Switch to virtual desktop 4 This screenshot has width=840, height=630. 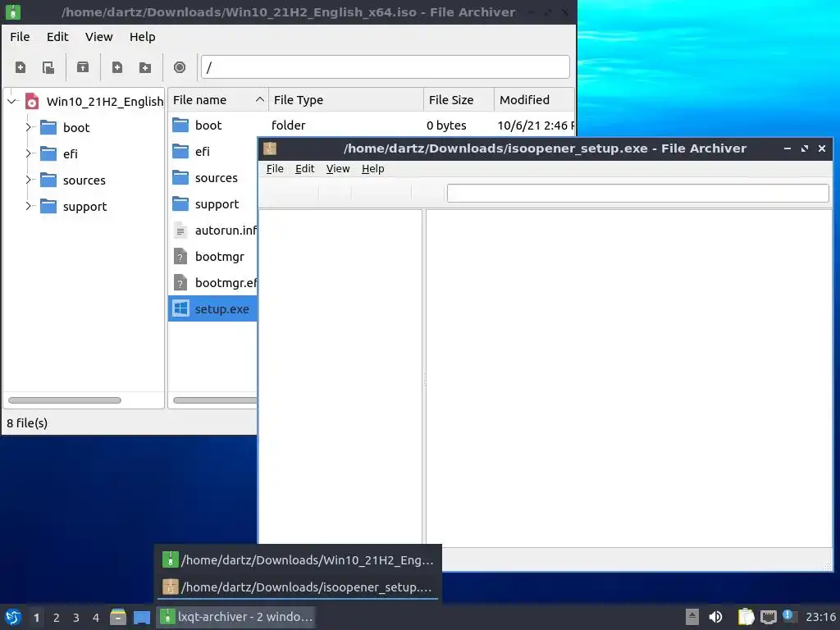96,618
